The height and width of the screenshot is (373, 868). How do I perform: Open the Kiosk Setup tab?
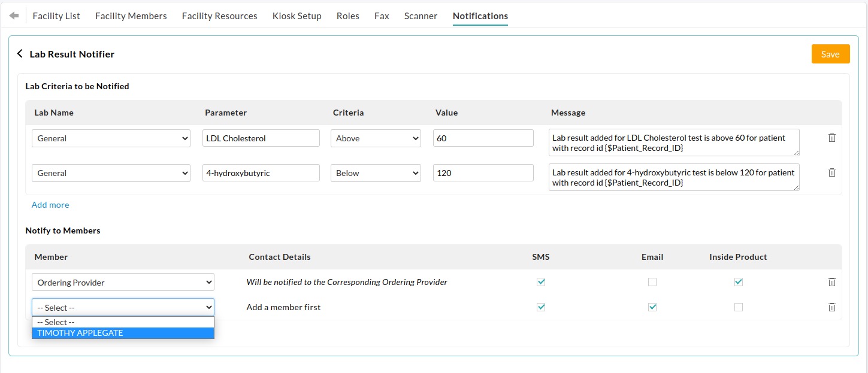tap(297, 16)
